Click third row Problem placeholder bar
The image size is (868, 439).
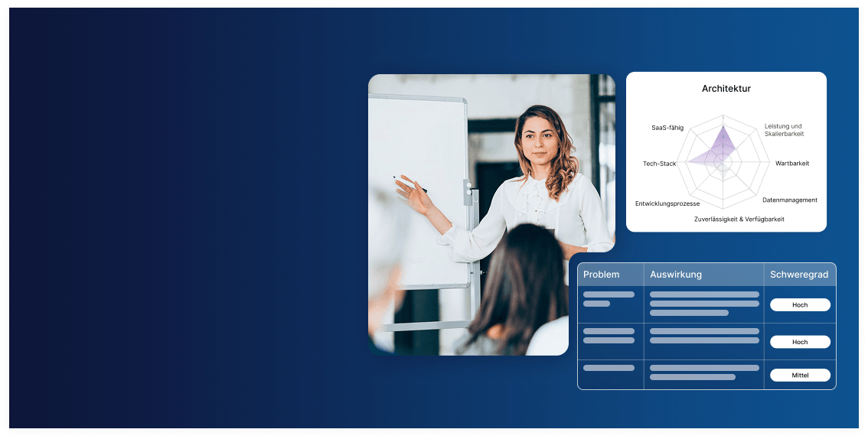[609, 368]
